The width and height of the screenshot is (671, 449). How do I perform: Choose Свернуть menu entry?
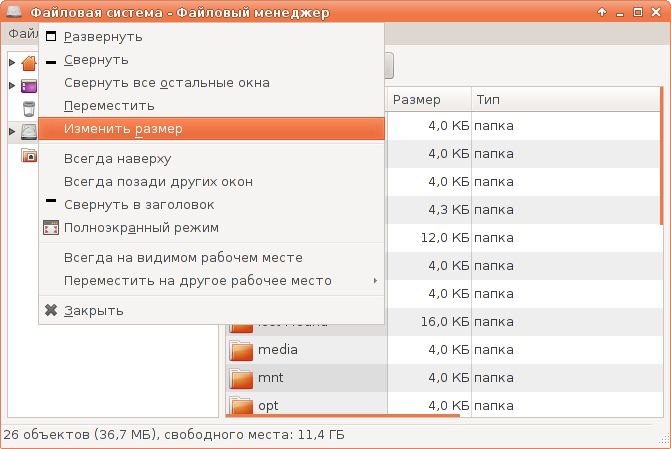211,60
